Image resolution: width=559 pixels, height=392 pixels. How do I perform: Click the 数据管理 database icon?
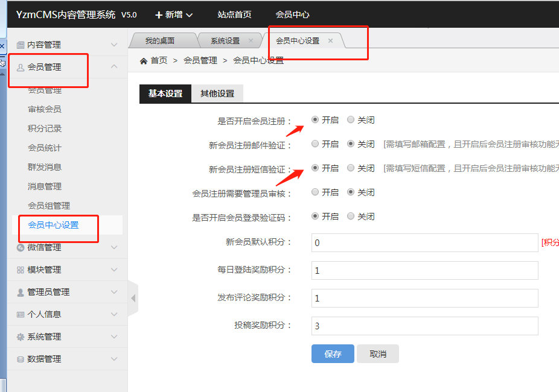click(x=21, y=359)
